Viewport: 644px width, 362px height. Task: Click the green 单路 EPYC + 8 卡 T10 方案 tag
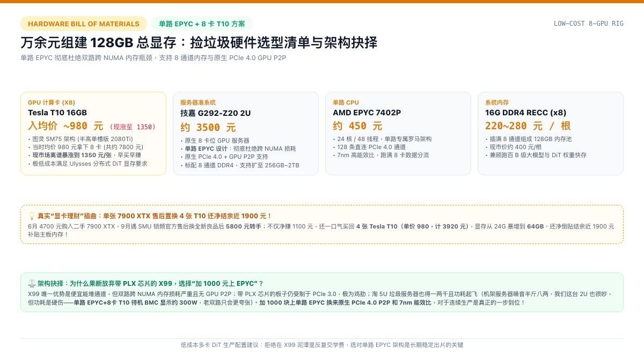pyautogui.click(x=202, y=24)
